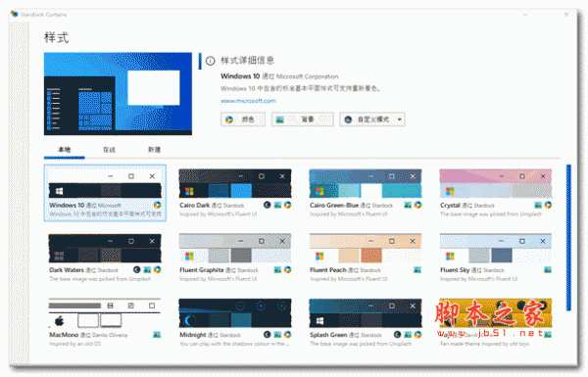Click the background image icon on Cairo Green-Blue
588x377 pixels.
coord(408,205)
